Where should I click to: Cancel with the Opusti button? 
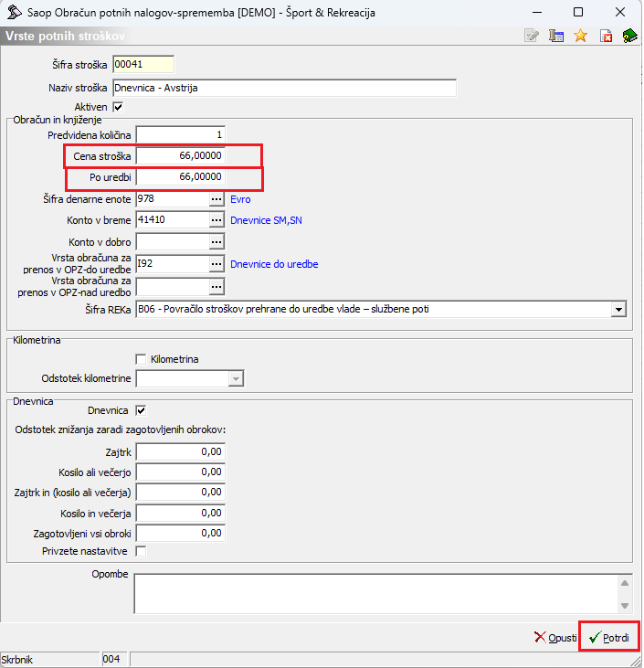click(555, 637)
